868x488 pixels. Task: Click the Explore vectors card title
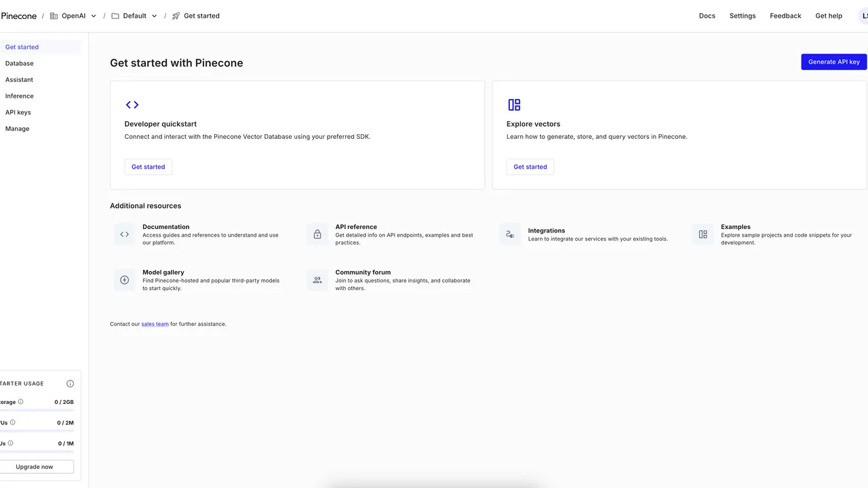coord(534,124)
